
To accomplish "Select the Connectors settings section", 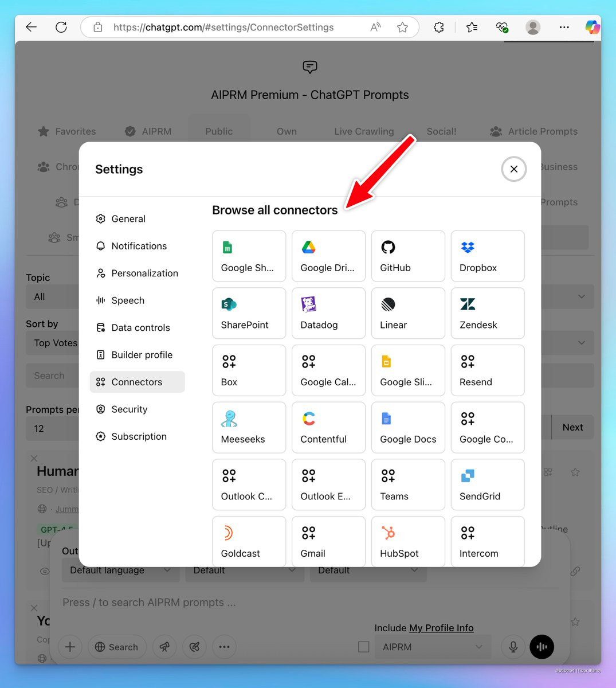I will [x=137, y=382].
